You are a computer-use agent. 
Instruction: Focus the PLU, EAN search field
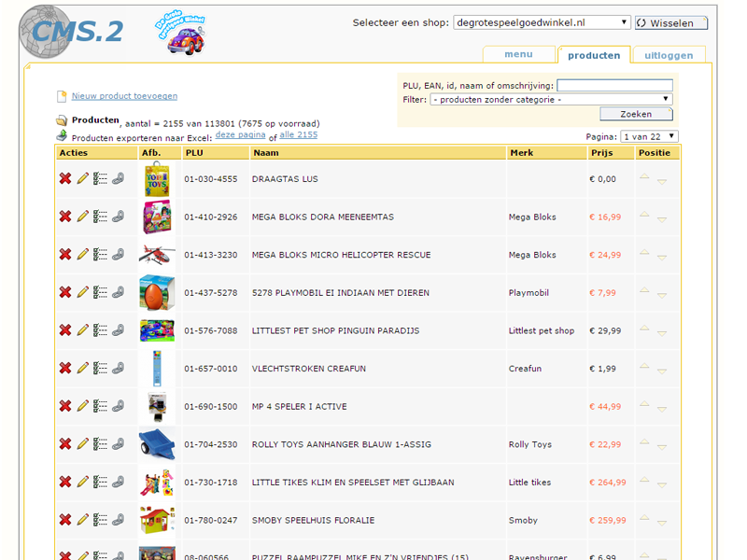click(x=614, y=85)
